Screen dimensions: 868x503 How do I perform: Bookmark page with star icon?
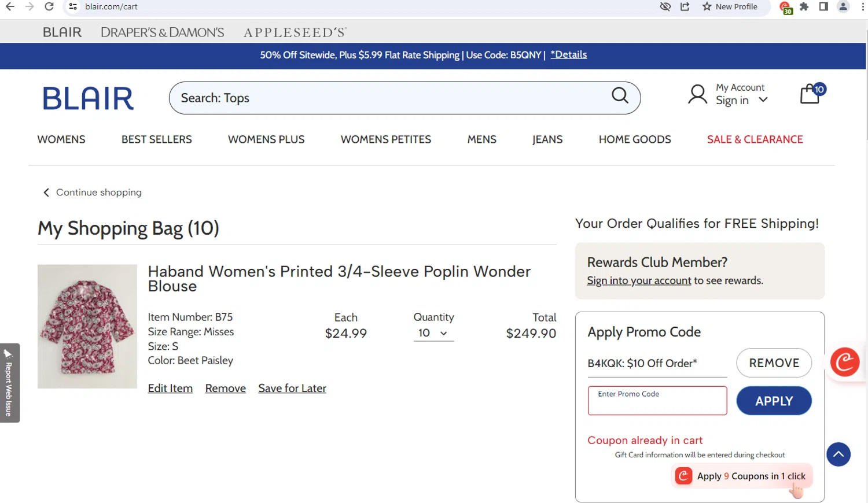[x=707, y=6]
